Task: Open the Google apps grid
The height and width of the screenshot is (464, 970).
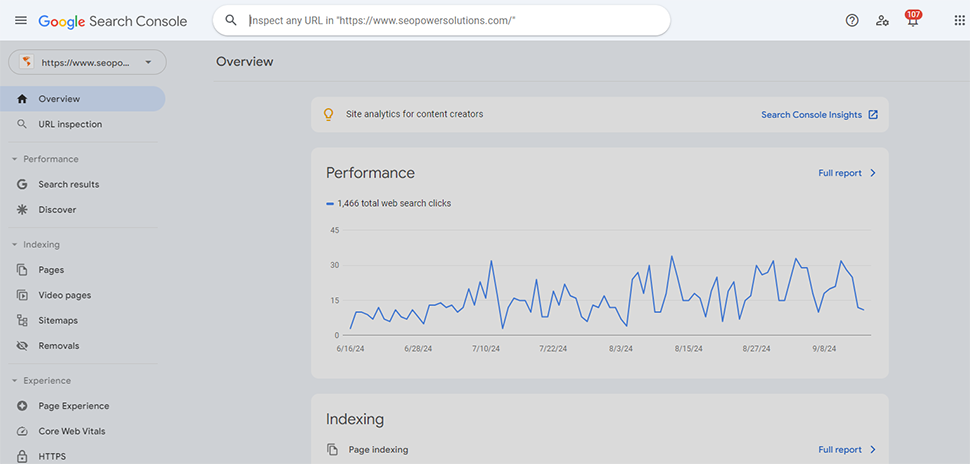Action: [959, 20]
